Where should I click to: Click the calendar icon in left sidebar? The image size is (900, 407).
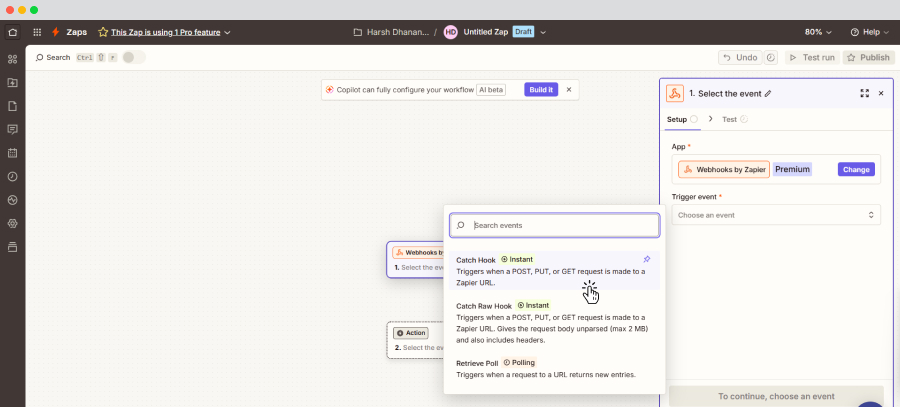point(12,153)
